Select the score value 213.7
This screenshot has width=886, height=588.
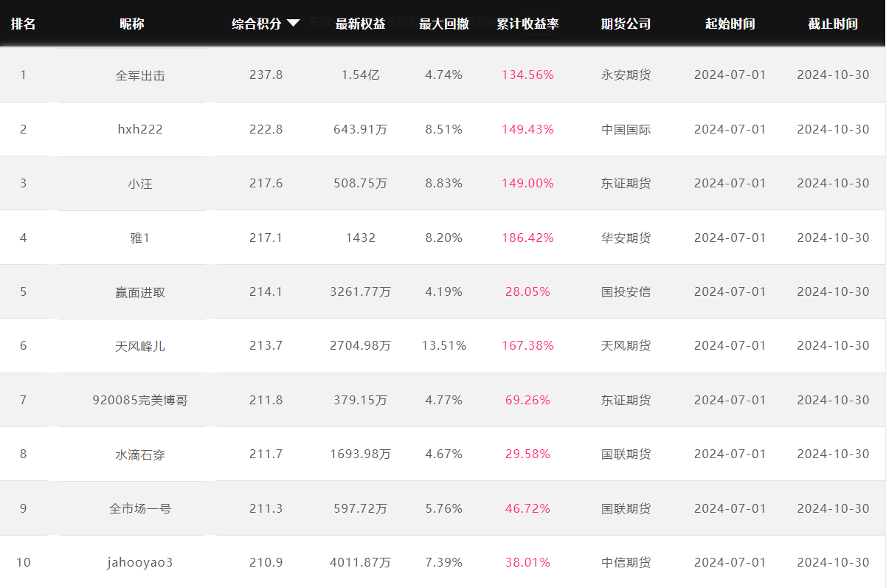tap(266, 345)
